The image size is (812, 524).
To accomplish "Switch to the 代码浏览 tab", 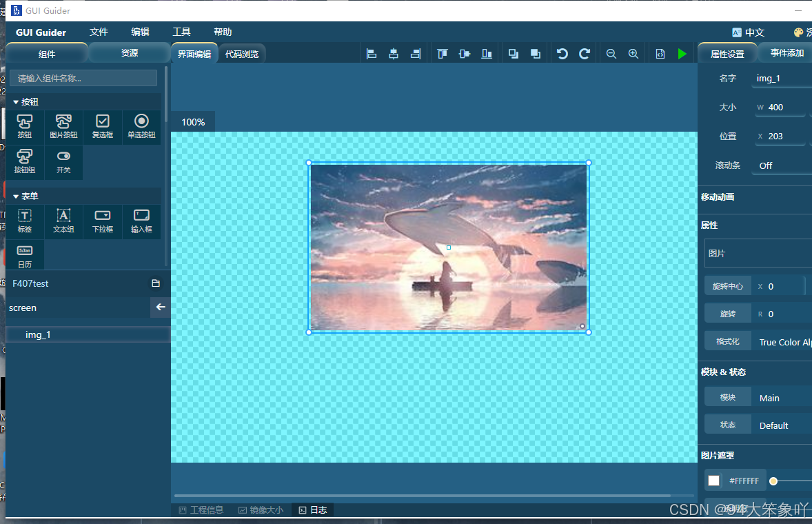I will point(242,54).
